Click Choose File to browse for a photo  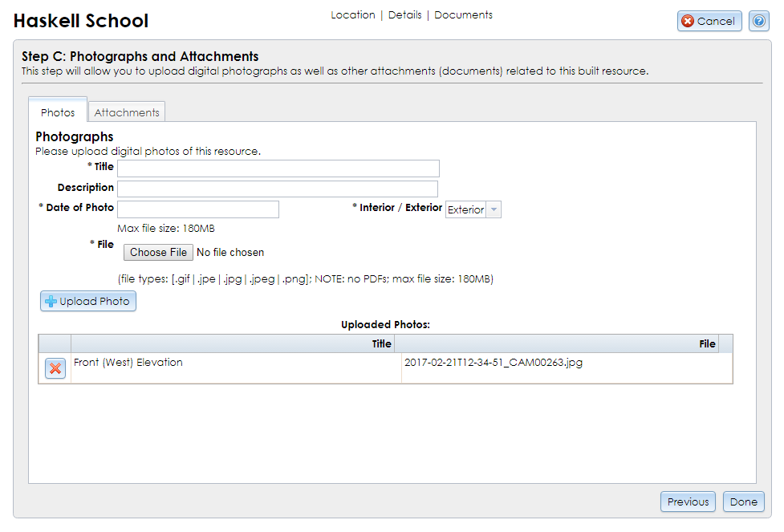[x=158, y=252]
